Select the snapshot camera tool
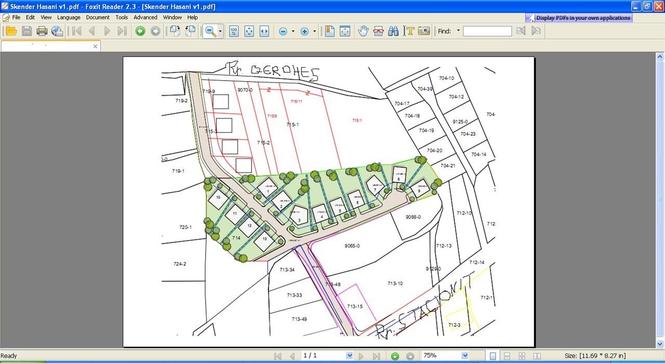The height and width of the screenshot is (363, 665). (424, 31)
